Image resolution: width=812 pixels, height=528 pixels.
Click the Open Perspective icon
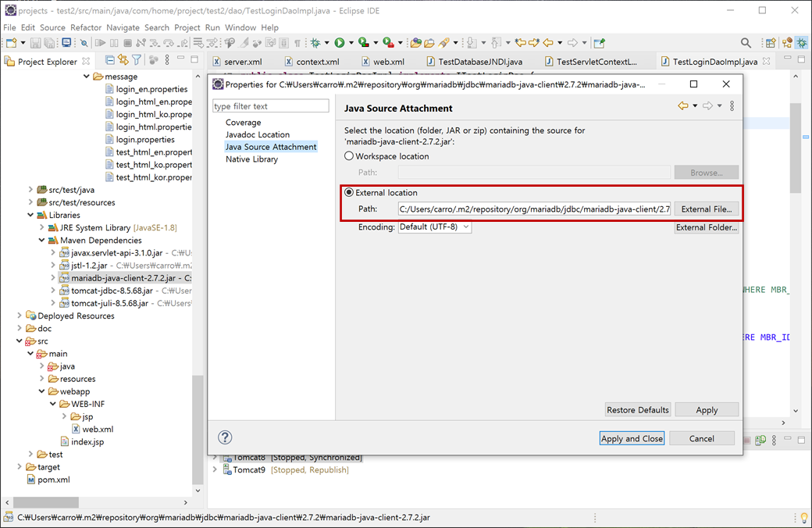click(771, 43)
